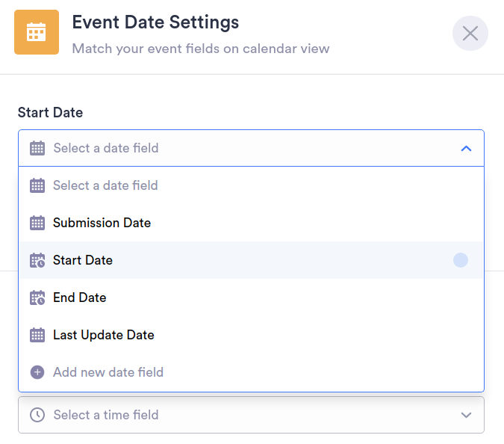The image size is (504, 444).
Task: Click the round indicator on the Start Date row
Action: [461, 260]
